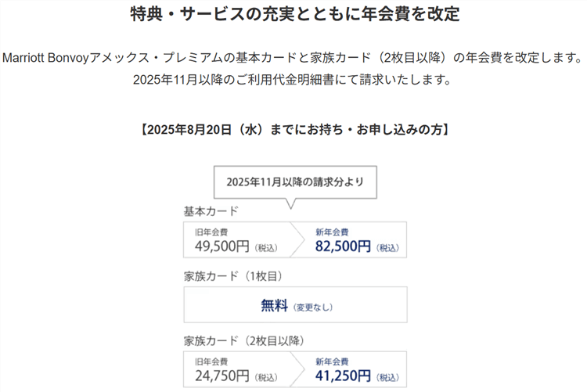
Task: Click the new fee 82,500円 amount
Action: tap(344, 246)
